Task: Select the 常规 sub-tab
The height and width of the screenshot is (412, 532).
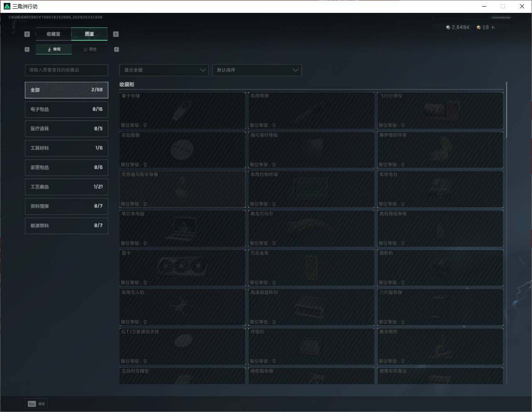Action: tap(54, 49)
